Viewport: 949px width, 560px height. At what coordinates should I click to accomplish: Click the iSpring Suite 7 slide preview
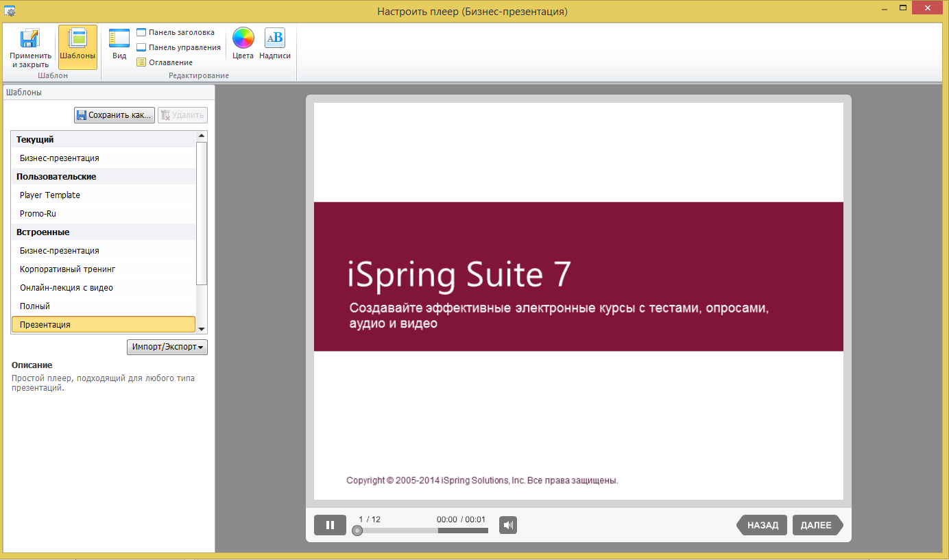[579, 301]
